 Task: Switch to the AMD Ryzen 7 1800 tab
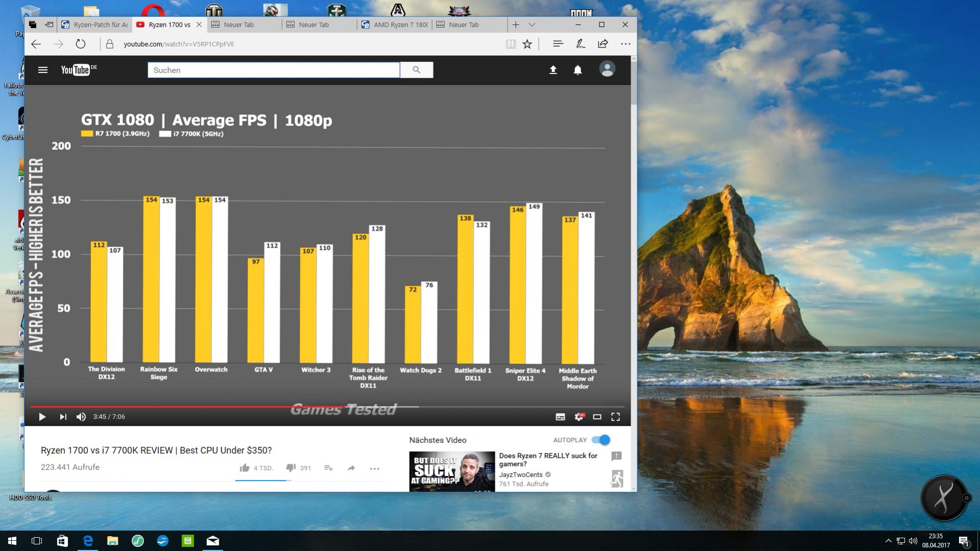click(x=395, y=25)
